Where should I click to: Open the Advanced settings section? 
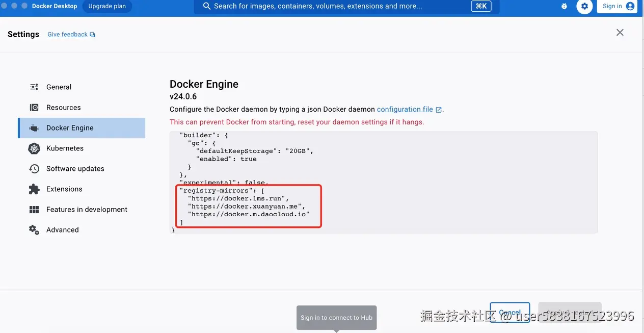click(82, 230)
